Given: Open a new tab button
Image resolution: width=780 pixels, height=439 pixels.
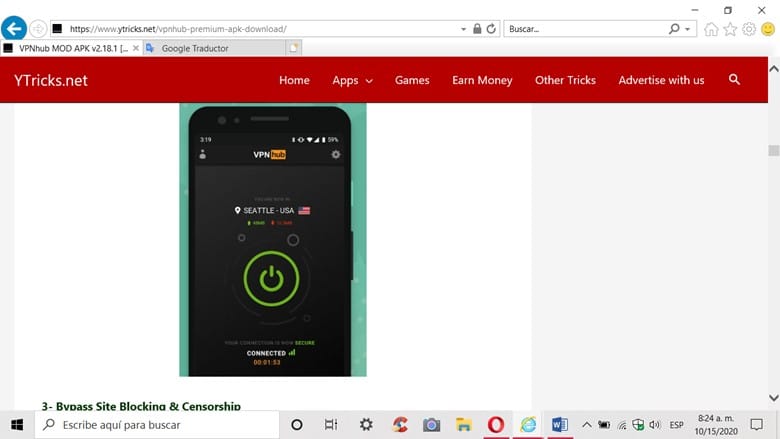Looking at the screenshot, I should tap(293, 48).
